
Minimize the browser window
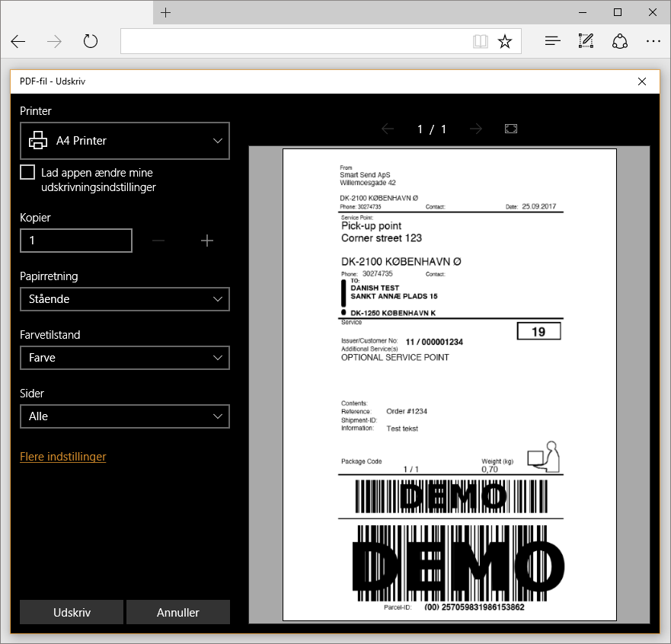(583, 12)
